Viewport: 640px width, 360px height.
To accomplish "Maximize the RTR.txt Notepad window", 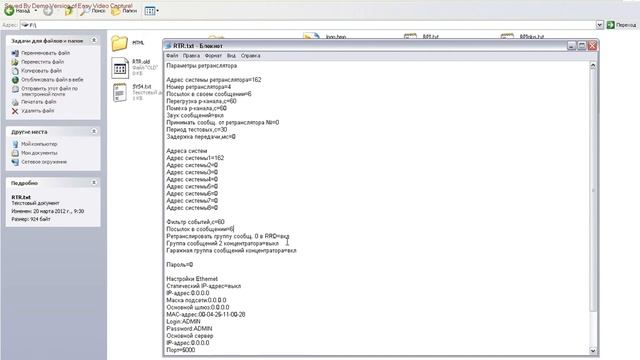I will [582, 46].
